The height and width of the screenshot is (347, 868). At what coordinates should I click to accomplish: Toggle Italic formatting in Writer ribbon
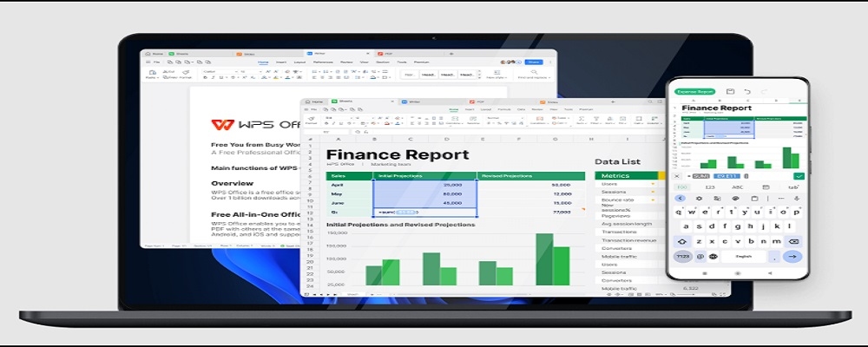coord(214,78)
